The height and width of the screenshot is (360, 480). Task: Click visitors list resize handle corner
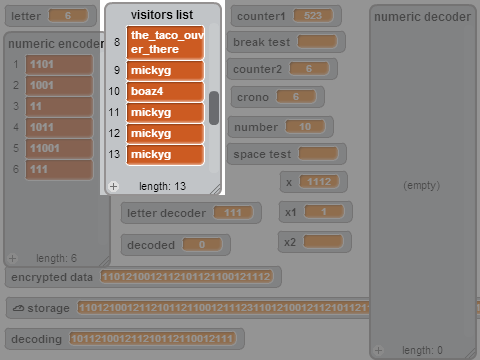(216, 189)
